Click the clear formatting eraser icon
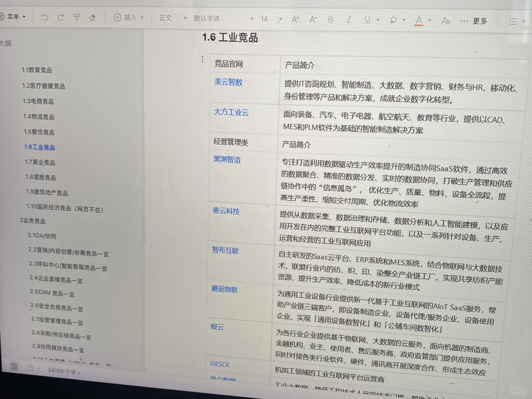Screen dimensions: 532x399 [92, 17]
